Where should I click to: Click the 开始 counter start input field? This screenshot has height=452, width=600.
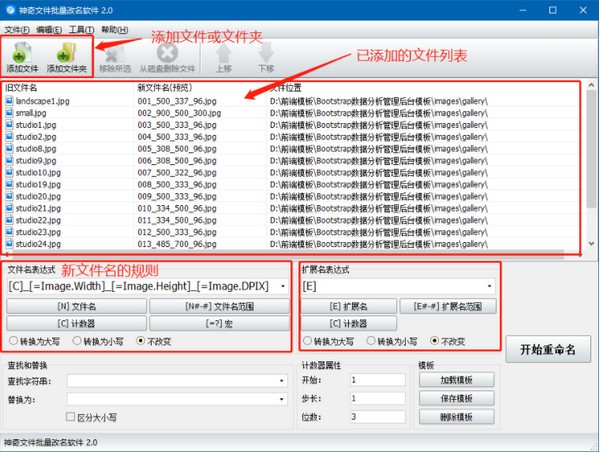(378, 380)
